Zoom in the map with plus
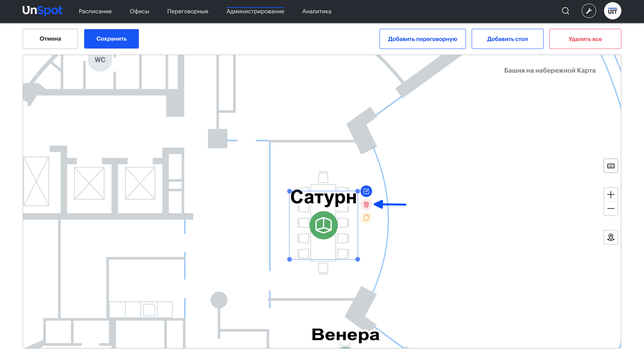This screenshot has height=361, width=644. coord(611,194)
